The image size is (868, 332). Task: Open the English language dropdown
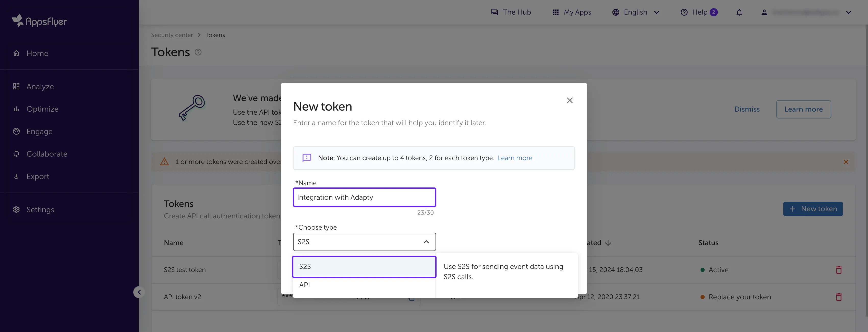click(635, 12)
